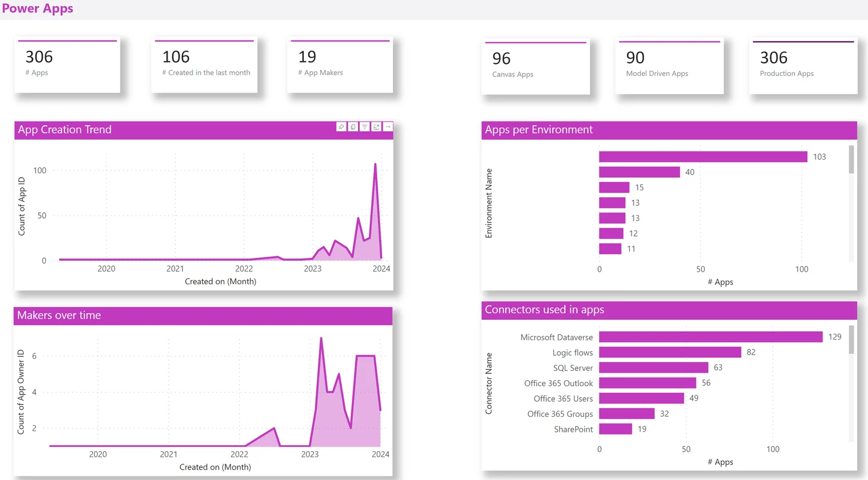Click the 63 value on SQL Server bar
This screenshot has width=868, height=480.
click(x=718, y=367)
